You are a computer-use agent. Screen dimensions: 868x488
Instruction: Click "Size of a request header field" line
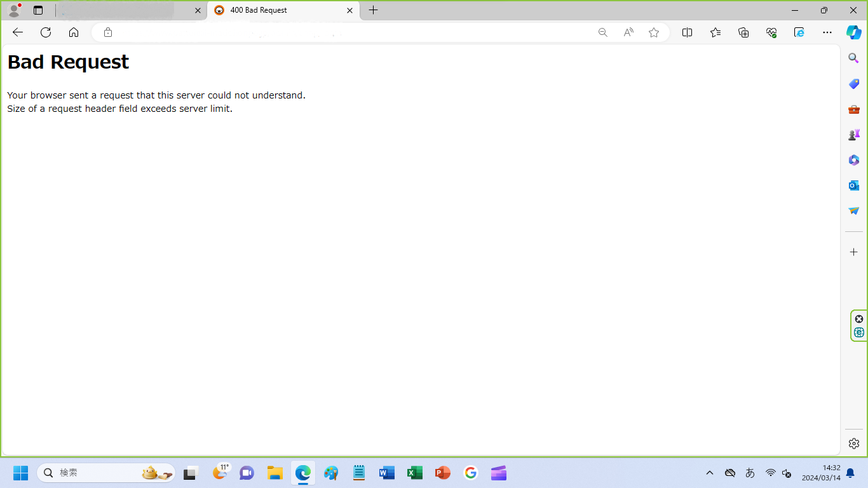(119, 109)
